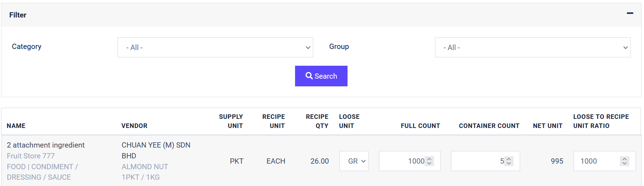Click the Filter panel title
644x186 pixels.
tap(18, 15)
